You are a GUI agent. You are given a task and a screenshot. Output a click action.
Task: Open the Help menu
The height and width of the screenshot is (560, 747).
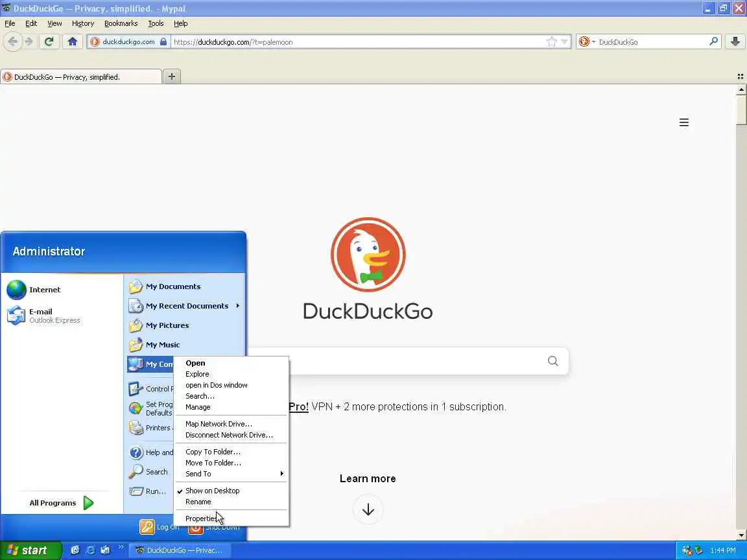pos(180,23)
